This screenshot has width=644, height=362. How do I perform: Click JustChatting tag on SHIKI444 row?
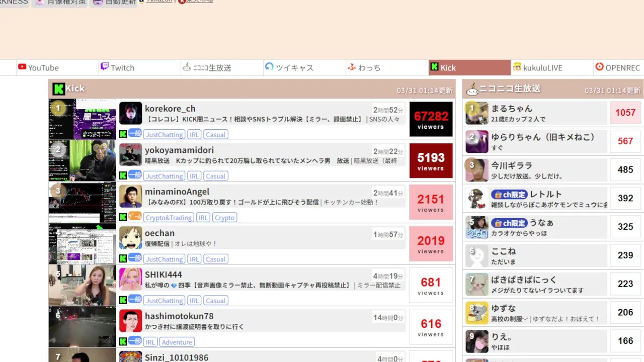pyautogui.click(x=164, y=301)
